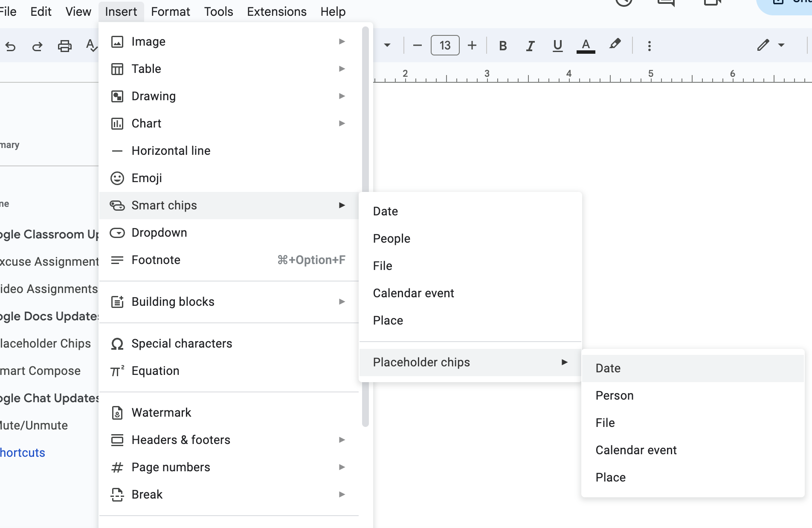Click the Image menu icon

[x=117, y=42]
